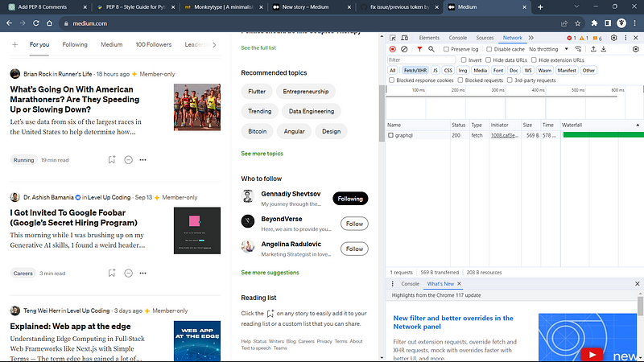Open See more topics link
The image size is (644, 362).
262,154
